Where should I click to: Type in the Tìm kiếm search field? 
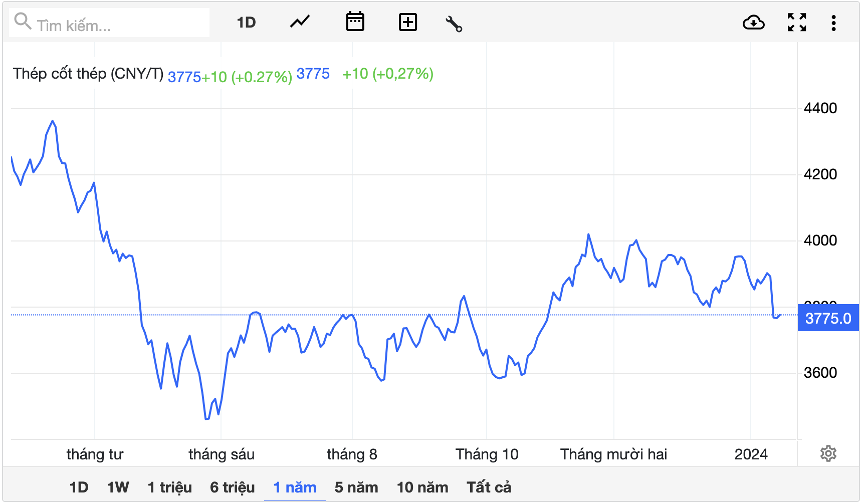[120, 25]
